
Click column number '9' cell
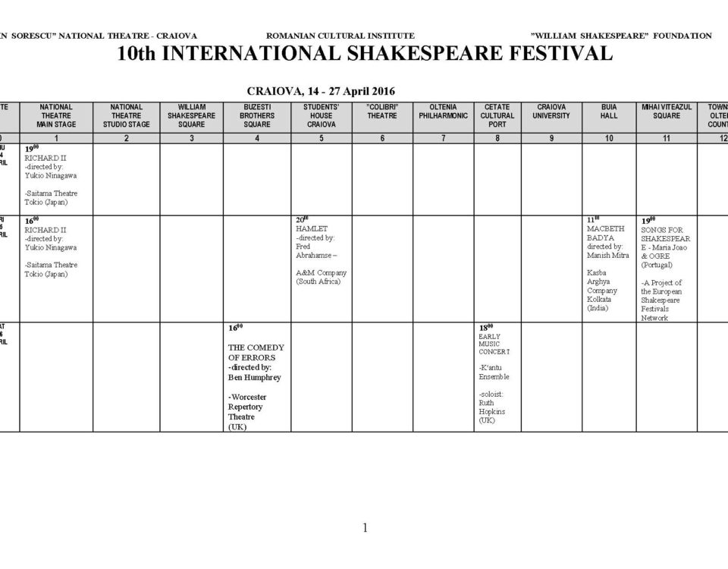pyautogui.click(x=551, y=138)
